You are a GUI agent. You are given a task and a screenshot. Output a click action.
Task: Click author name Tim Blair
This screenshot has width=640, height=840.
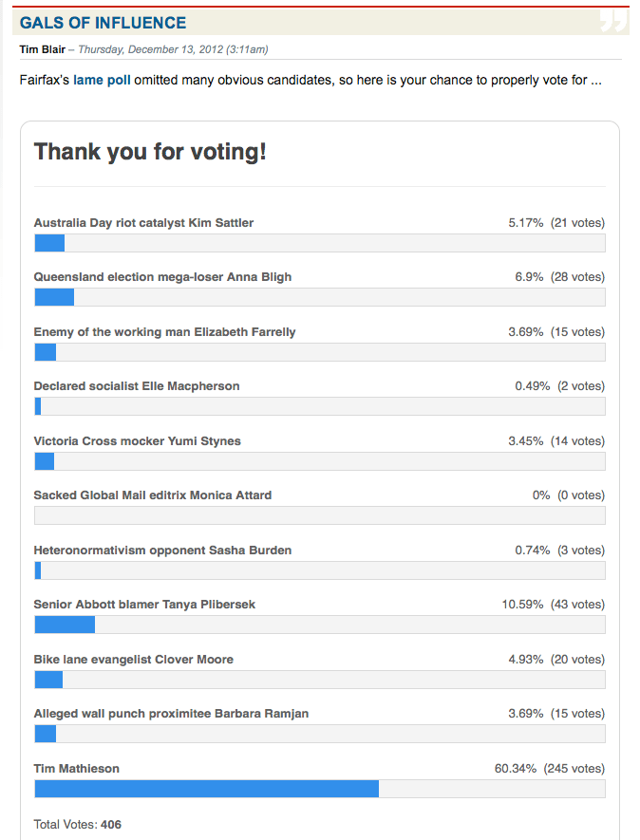[42, 49]
